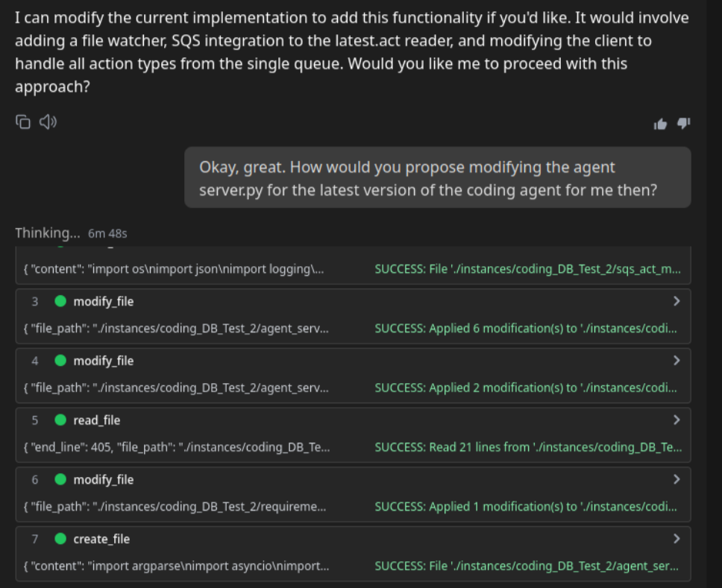Viewport: 722px width, 588px height.
Task: Expand the create_file step 7 chevron
Action: (677, 539)
